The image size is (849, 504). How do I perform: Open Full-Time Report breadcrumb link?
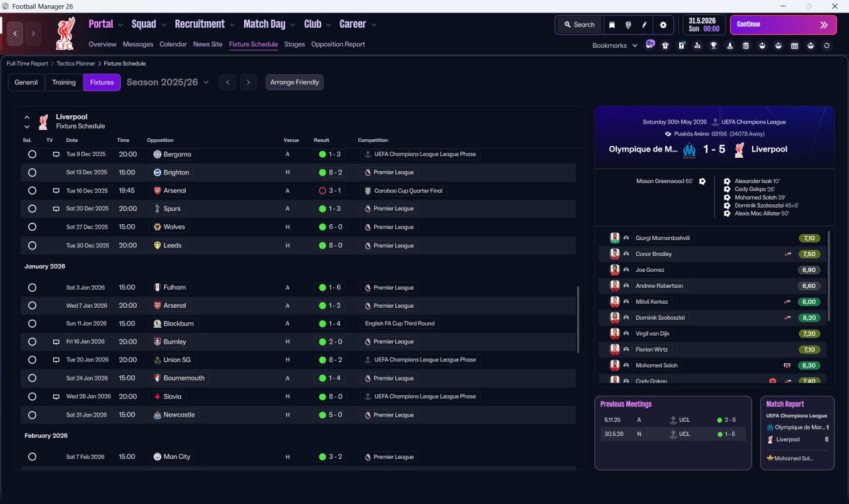[x=27, y=64]
